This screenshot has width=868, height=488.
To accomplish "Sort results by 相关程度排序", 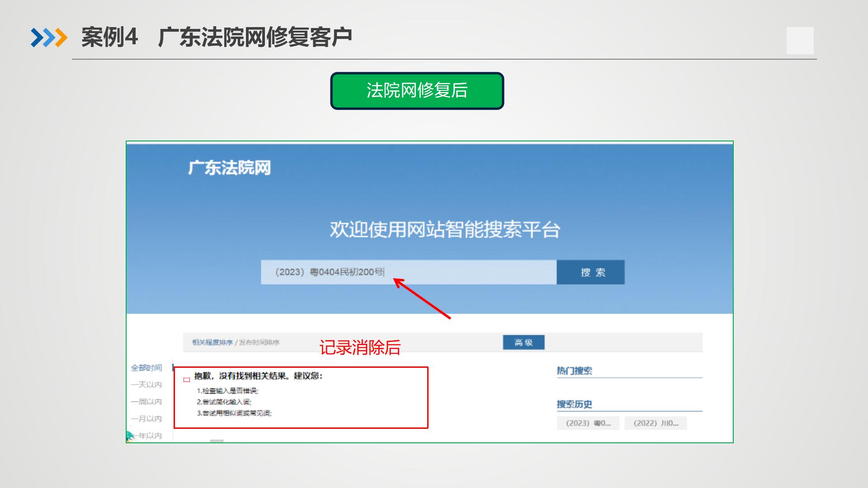I will coord(212,343).
